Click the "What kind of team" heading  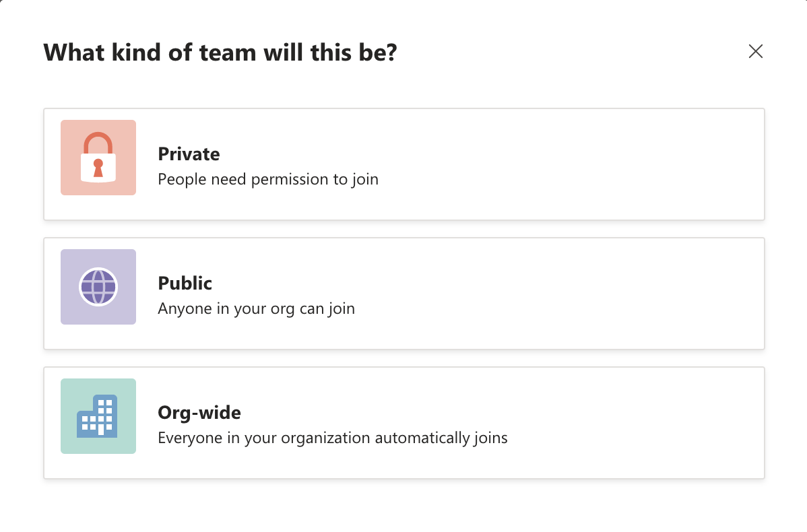(x=220, y=52)
